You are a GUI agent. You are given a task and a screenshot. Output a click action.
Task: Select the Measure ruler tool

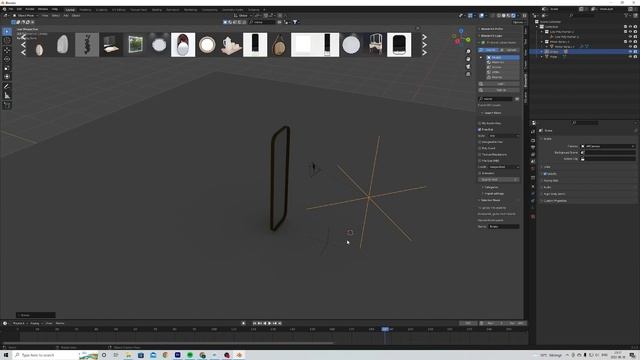tap(7, 95)
